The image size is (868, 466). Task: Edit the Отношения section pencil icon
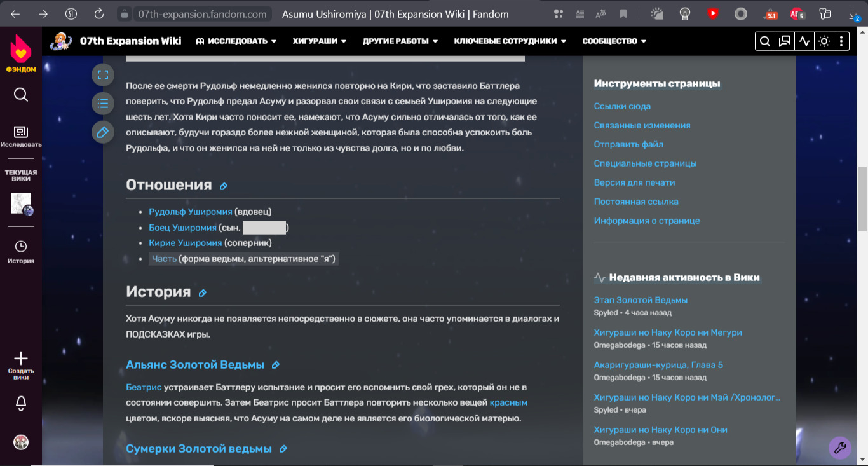pyautogui.click(x=223, y=186)
